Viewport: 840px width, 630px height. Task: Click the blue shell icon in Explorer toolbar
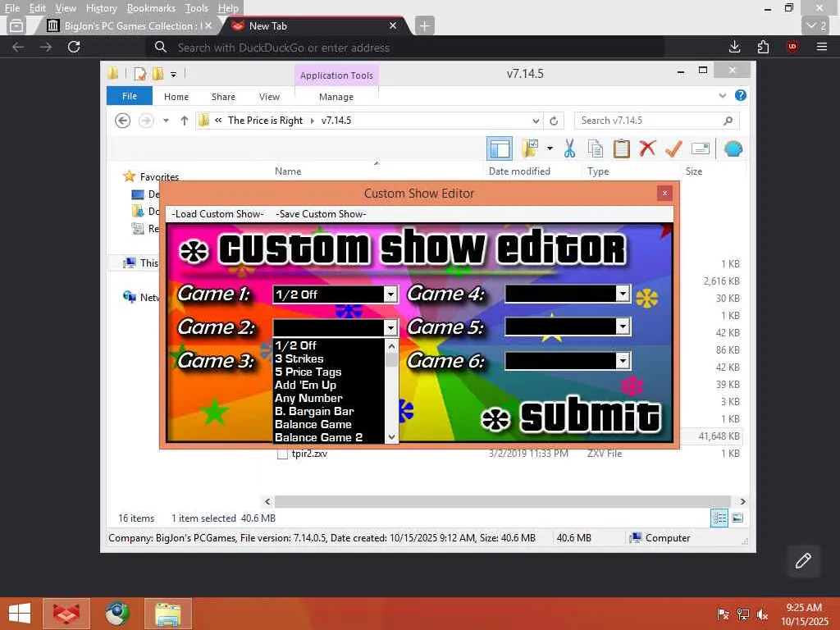point(733,149)
